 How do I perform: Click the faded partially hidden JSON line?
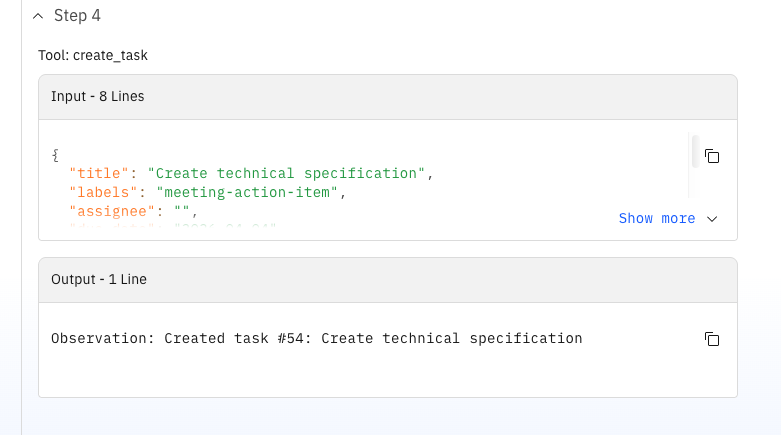click(170, 228)
